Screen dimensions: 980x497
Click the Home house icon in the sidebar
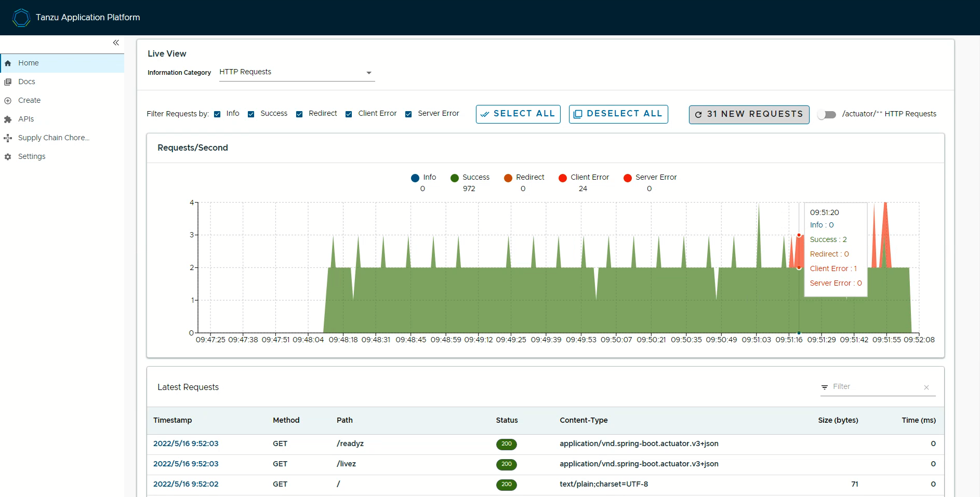coord(8,63)
